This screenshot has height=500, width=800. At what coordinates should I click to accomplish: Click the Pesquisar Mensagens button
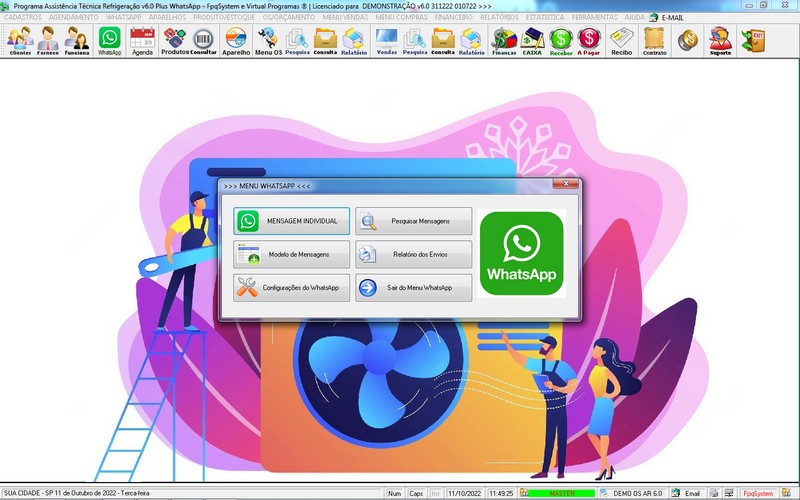coord(413,221)
